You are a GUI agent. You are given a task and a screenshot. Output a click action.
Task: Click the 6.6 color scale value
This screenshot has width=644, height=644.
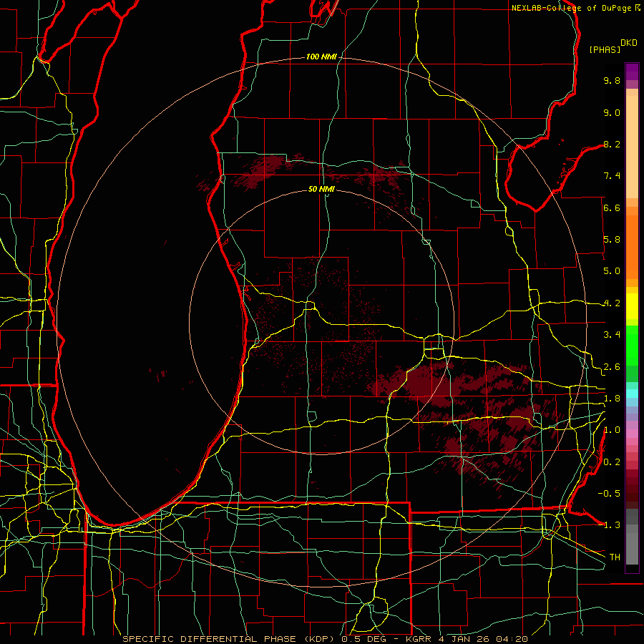[612, 208]
